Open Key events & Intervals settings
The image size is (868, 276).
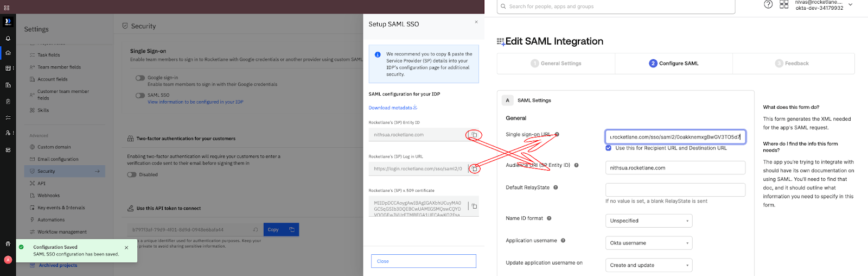[61, 208]
